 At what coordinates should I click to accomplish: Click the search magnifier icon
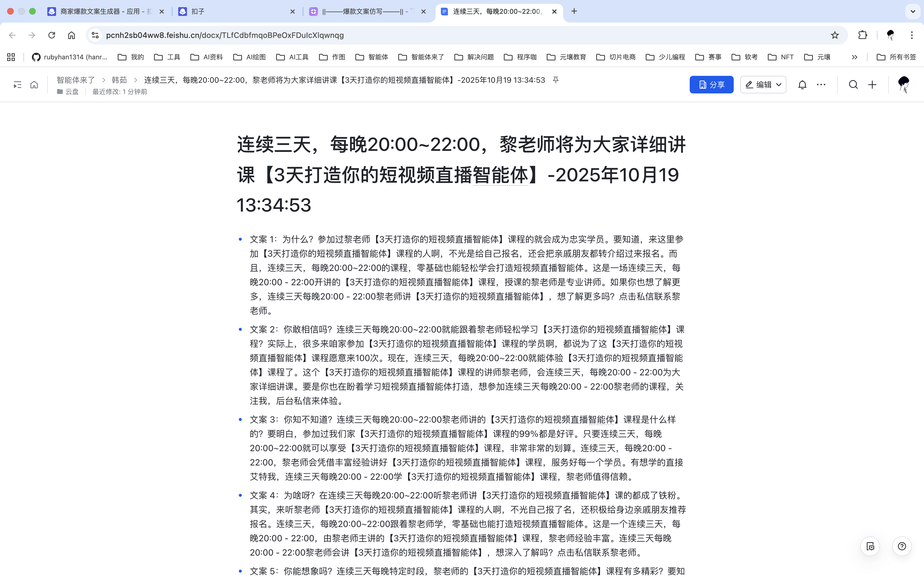point(853,85)
